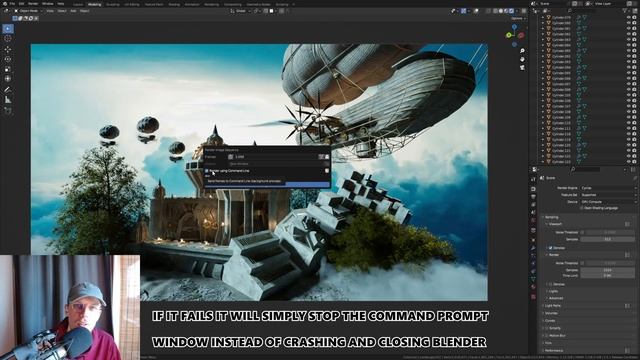This screenshot has width=640, height=360.
Task: Open the Edit menu
Action: [21, 4]
